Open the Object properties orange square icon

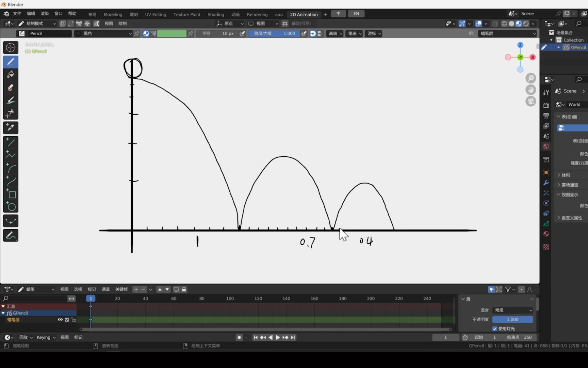tap(546, 172)
